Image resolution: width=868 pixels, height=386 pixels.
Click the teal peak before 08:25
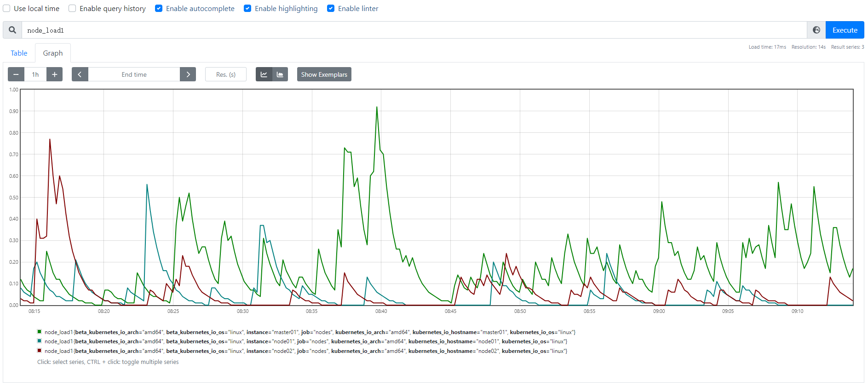[147, 185]
